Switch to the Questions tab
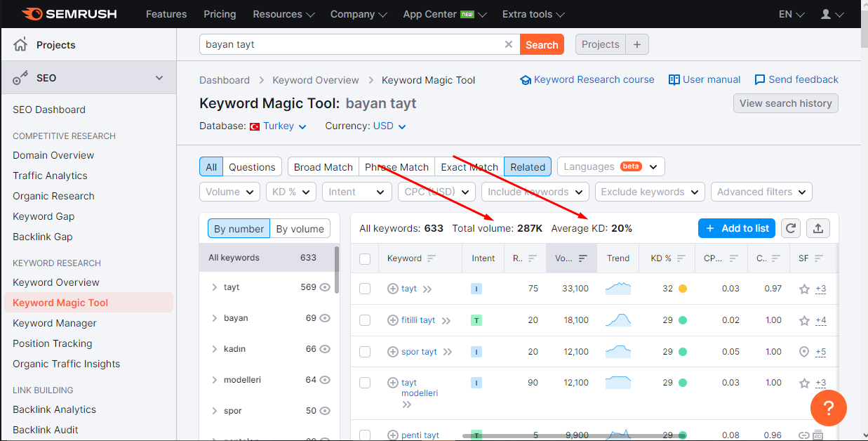This screenshot has height=441, width=868. tap(252, 166)
